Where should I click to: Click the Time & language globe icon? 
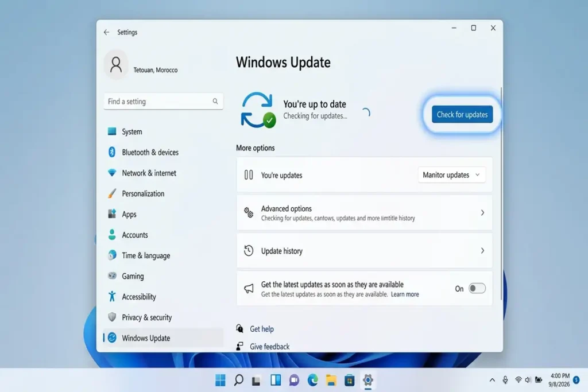(x=112, y=255)
